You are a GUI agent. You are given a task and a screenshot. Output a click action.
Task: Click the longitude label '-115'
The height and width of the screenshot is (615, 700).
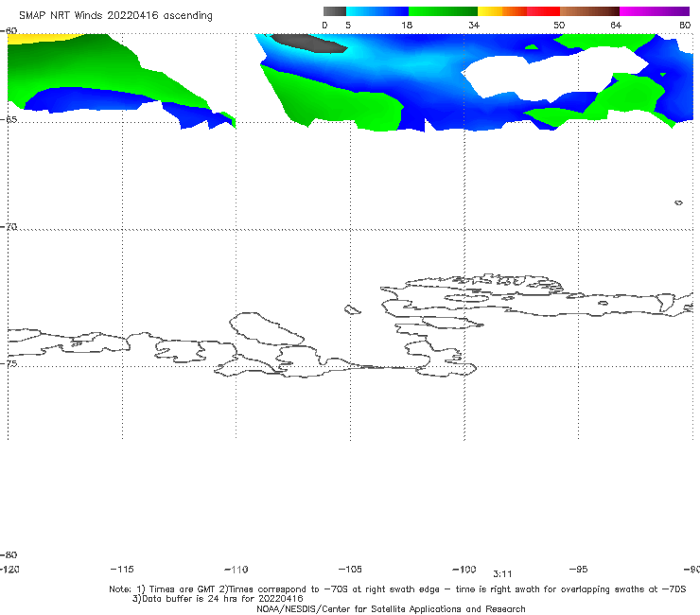click(122, 569)
